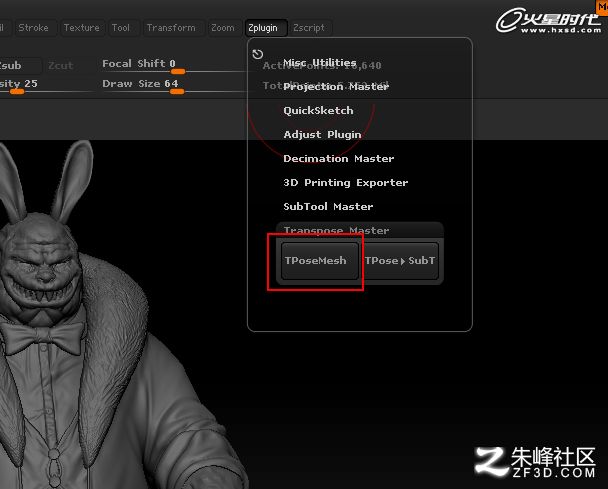Expand the Adjust Plugin section
The width and height of the screenshot is (608, 489).
(322, 135)
